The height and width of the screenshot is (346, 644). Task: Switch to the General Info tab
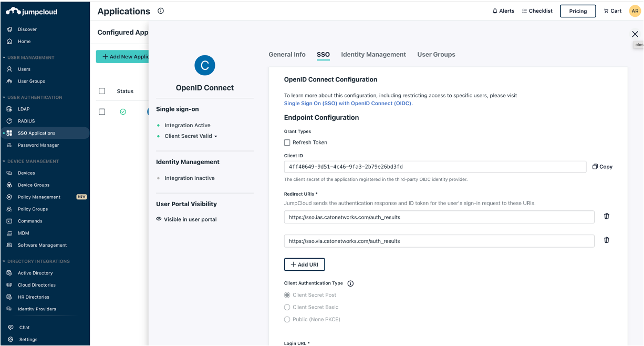287,54
